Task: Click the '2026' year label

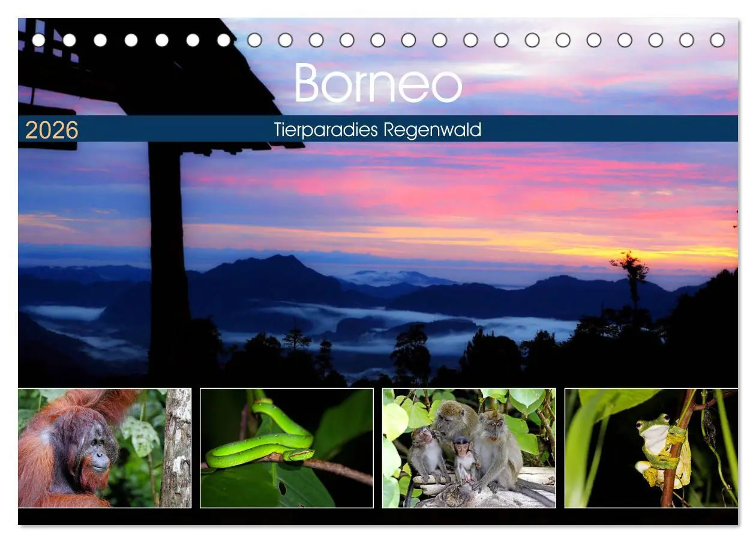Action: pos(52,130)
